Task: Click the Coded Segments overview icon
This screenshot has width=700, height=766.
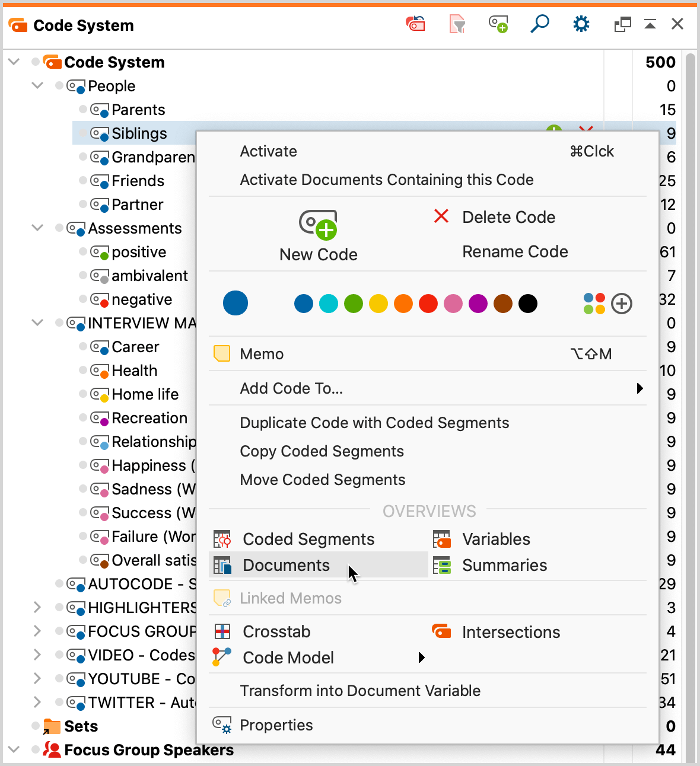Action: [x=222, y=539]
